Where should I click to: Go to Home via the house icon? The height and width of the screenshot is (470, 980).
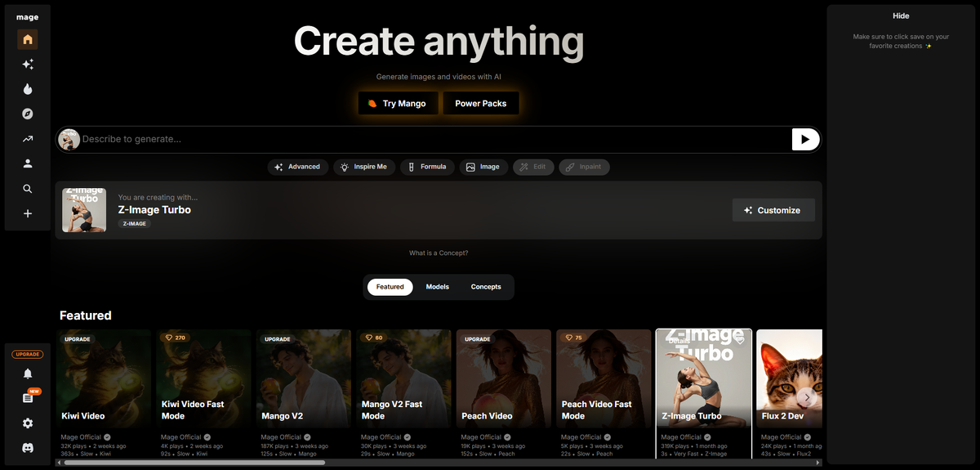(28, 39)
